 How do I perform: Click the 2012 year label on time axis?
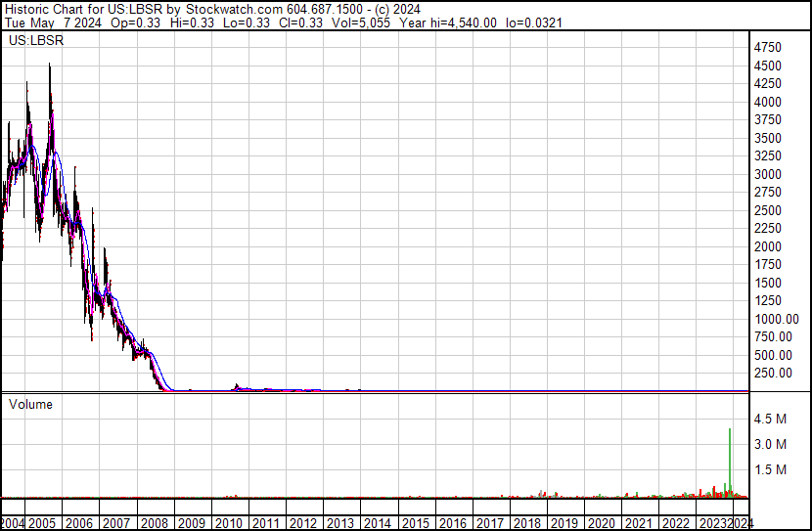303,523
